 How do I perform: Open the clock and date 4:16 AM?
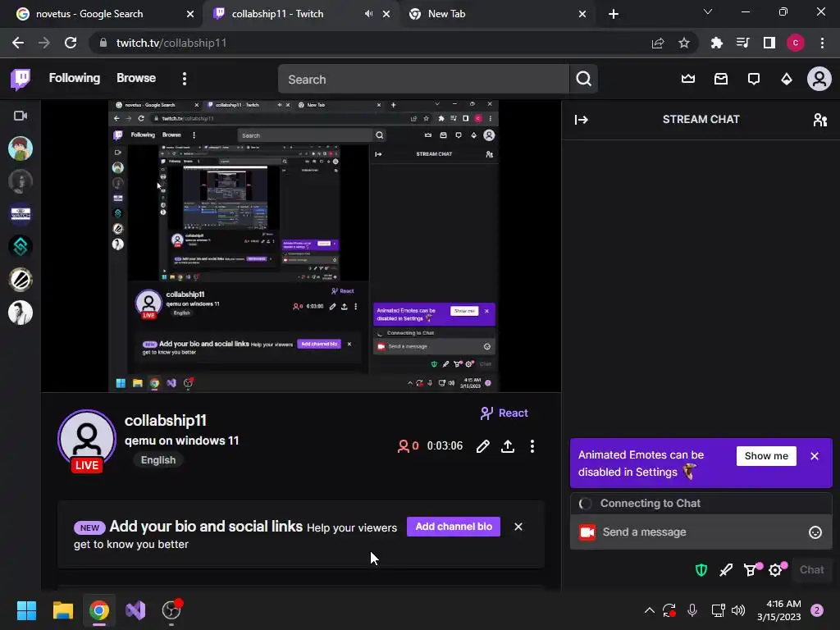778,610
